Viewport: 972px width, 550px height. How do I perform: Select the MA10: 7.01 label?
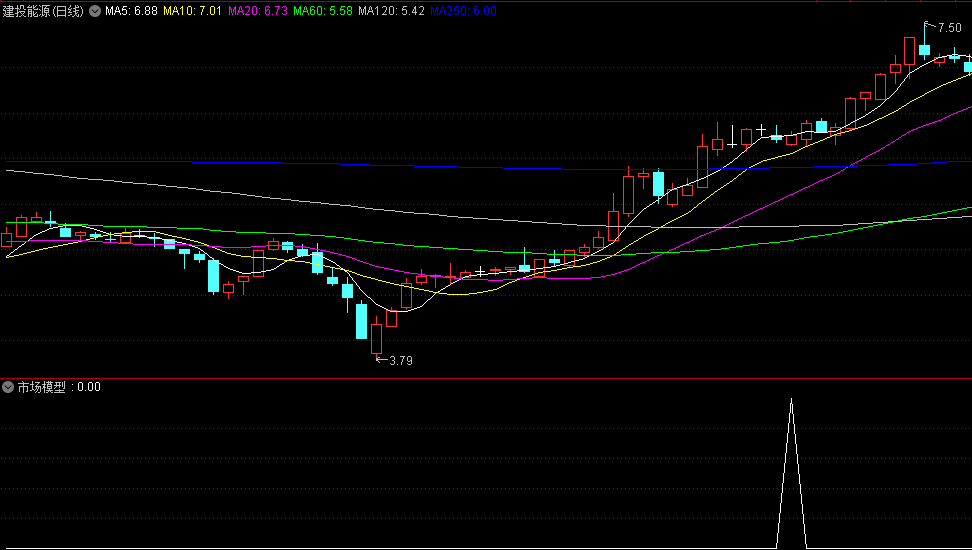[x=192, y=11]
